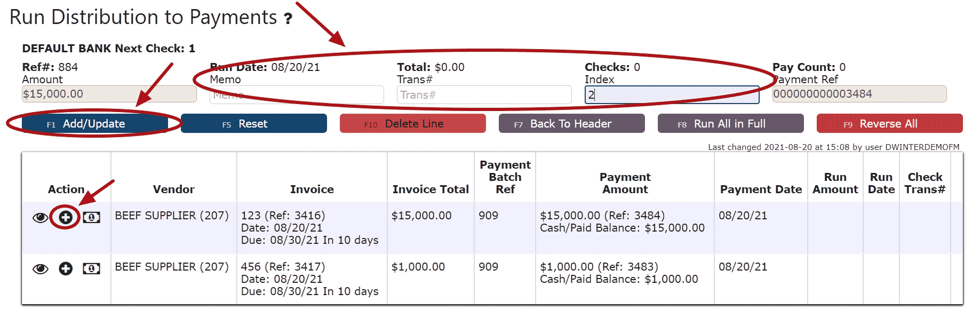Click the money icon for invoice 456
Image resolution: width=980 pixels, height=317 pixels.
click(x=91, y=268)
